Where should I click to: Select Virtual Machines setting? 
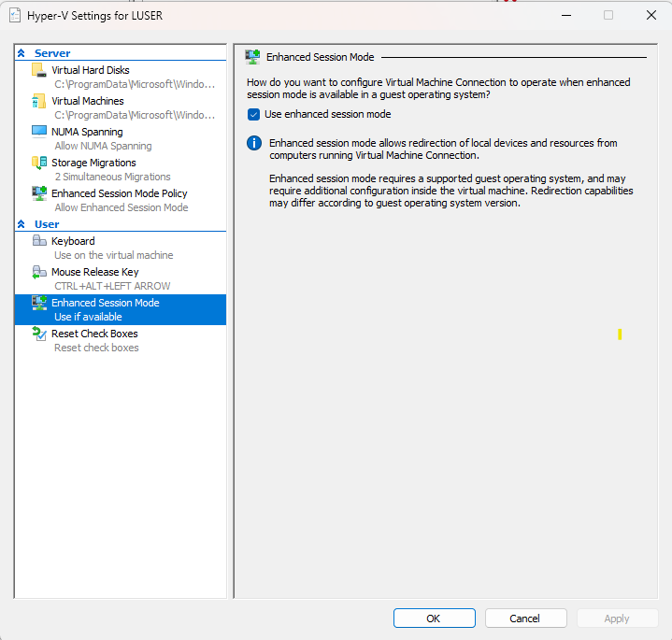[121, 107]
